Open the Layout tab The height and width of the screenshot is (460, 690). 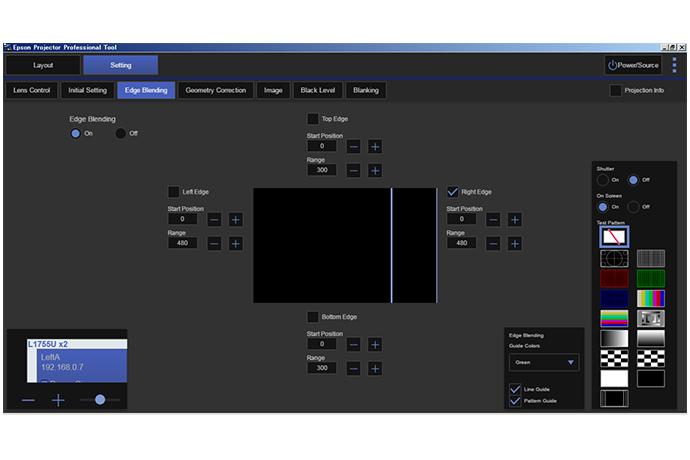tap(42, 65)
